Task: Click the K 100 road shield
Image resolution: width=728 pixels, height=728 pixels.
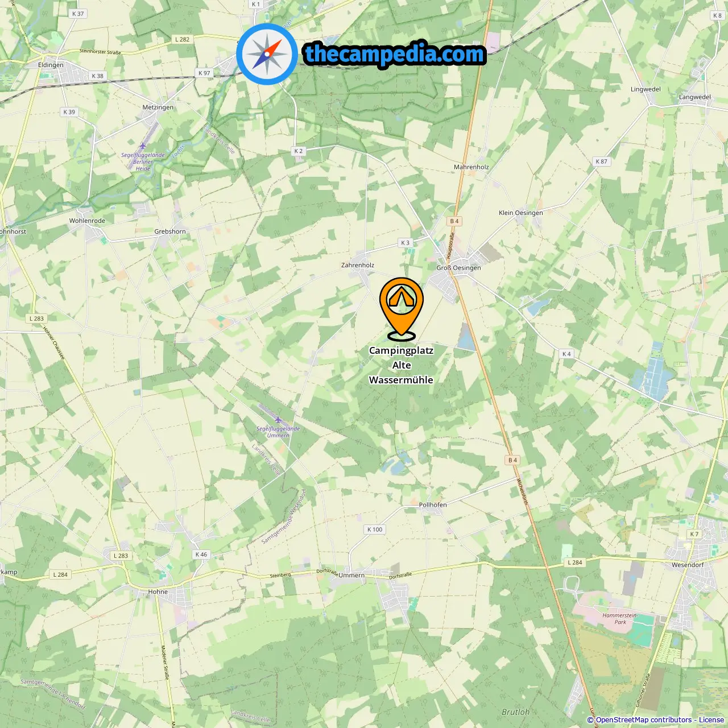Action: click(375, 530)
